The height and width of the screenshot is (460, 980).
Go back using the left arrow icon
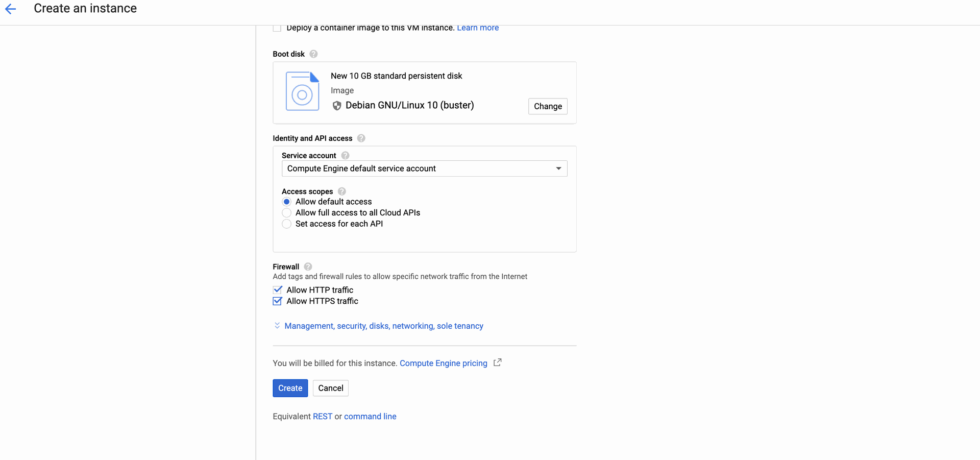click(x=11, y=9)
